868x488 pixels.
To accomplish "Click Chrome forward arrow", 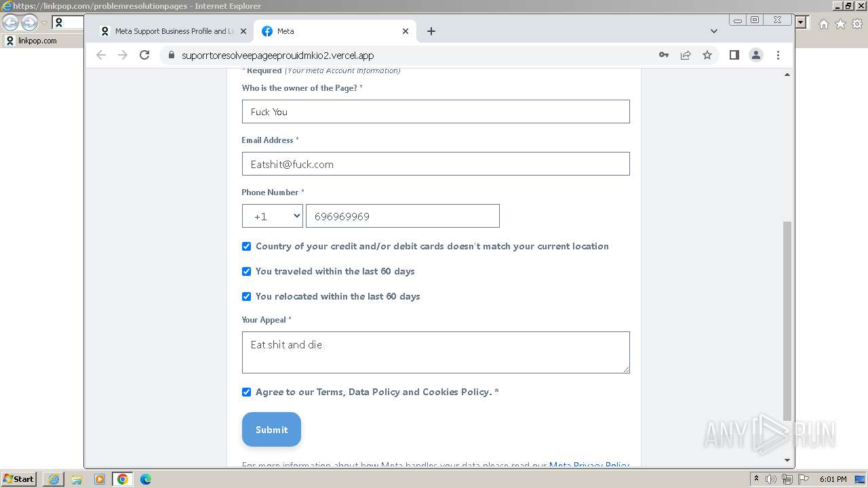I will click(x=123, y=56).
